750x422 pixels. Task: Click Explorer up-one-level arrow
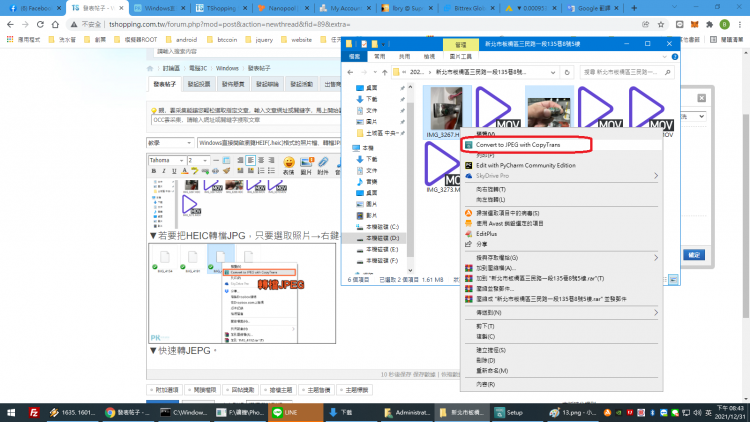[385, 72]
